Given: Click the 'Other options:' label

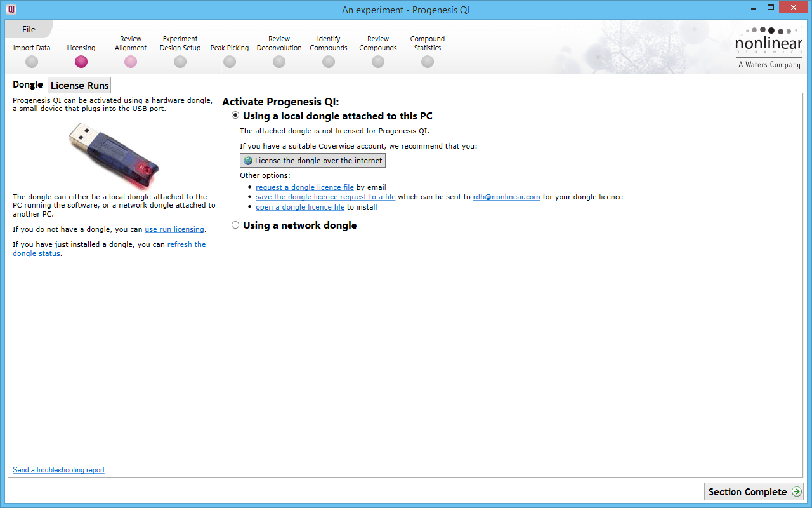Looking at the screenshot, I should click(x=265, y=175).
